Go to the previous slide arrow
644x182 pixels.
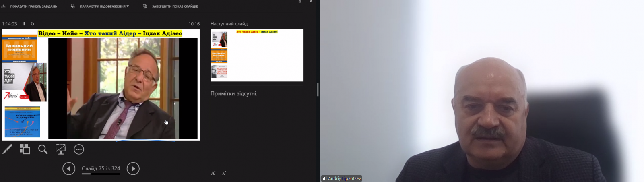pyautogui.click(x=69, y=169)
